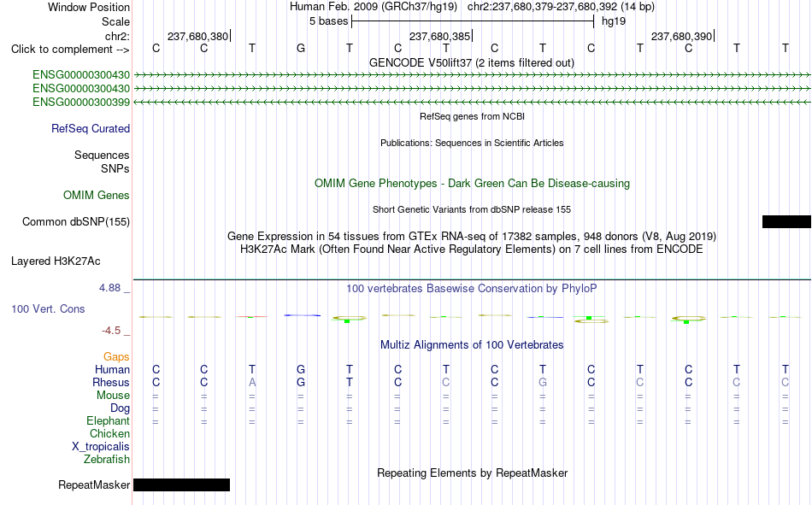Click Multiz Alignments of 100 Vertebrates title
Viewport: 812px width, 505px height.
(472, 345)
